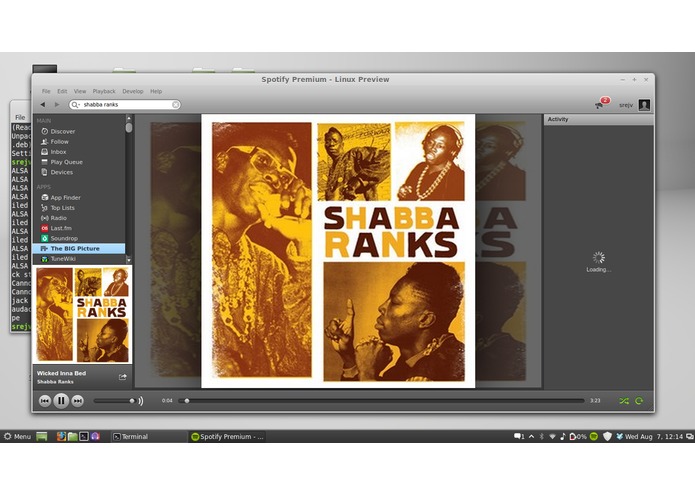Toggle repeat playback

tap(639, 401)
